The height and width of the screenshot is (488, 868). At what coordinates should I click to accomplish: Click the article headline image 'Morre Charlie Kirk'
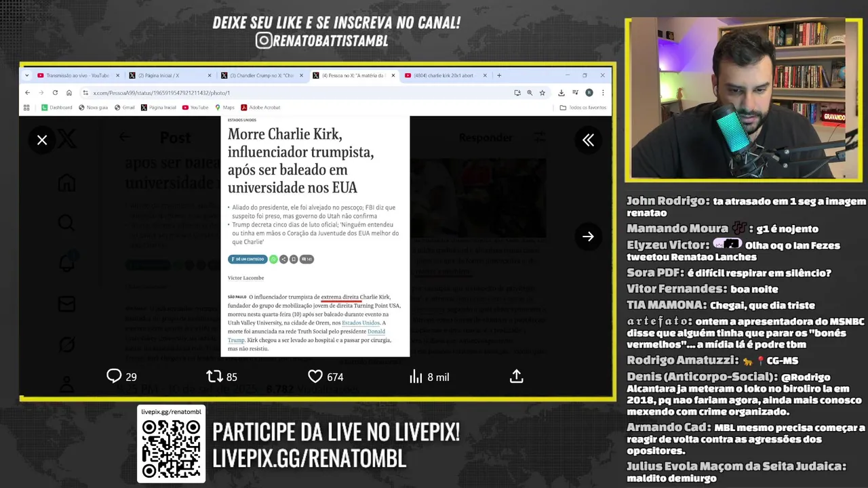tap(315, 236)
